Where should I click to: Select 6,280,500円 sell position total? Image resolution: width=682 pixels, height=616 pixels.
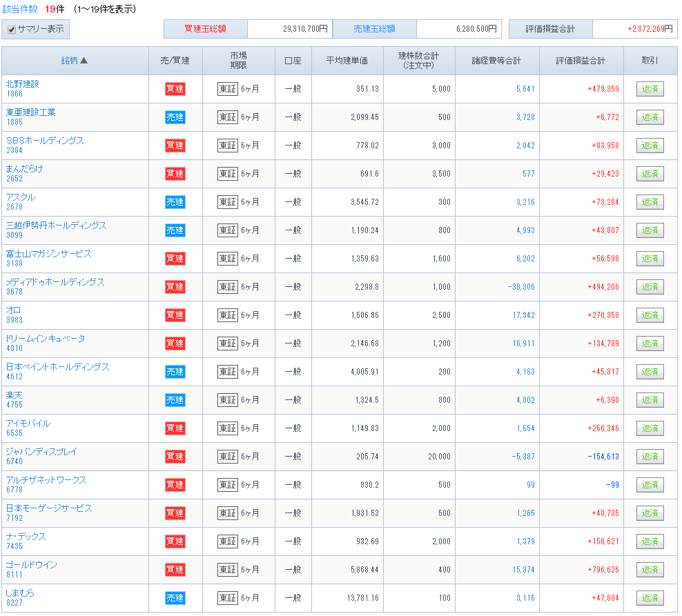[x=476, y=29]
